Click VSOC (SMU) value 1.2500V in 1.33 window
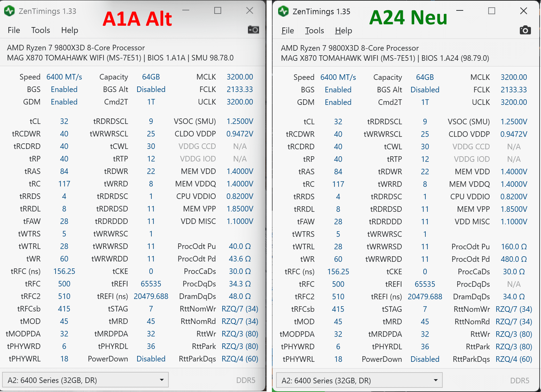 click(240, 121)
